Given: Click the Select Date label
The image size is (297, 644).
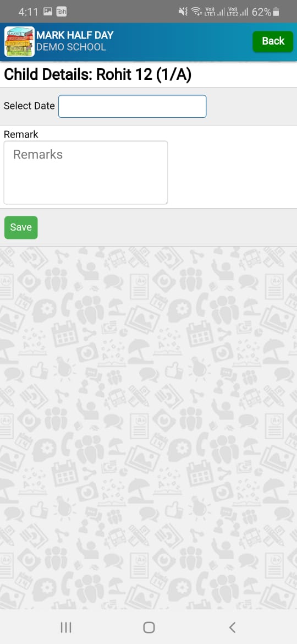Looking at the screenshot, I should tap(29, 106).
